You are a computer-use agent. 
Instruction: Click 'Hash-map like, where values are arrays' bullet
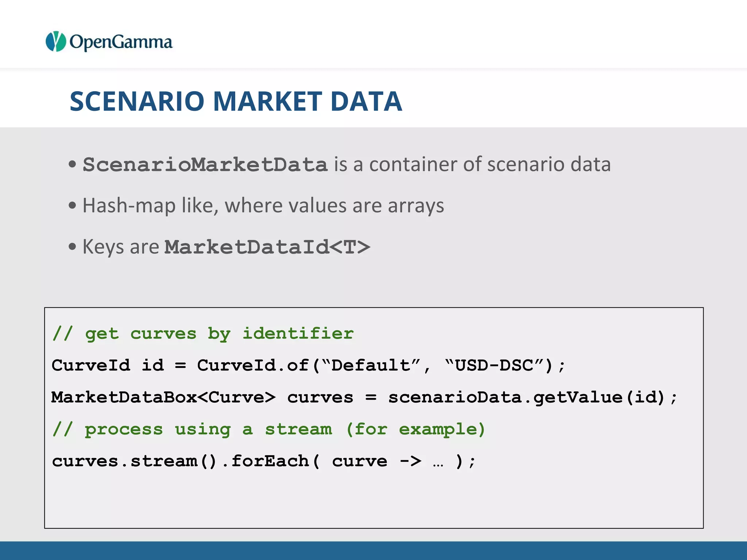click(263, 206)
